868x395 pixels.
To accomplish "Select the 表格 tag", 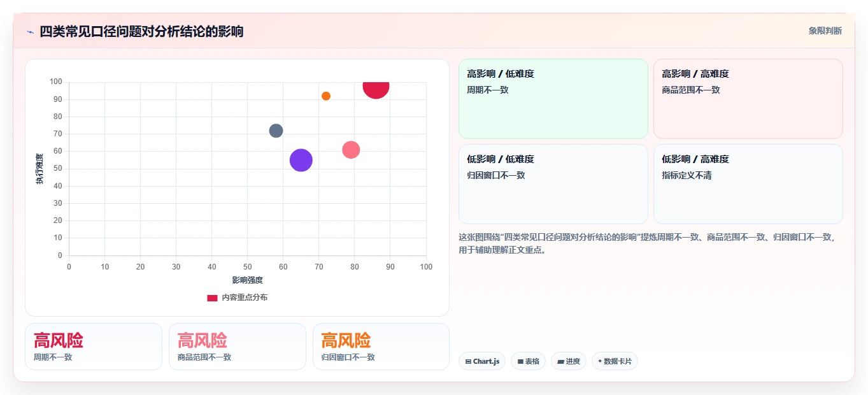I will tap(528, 361).
